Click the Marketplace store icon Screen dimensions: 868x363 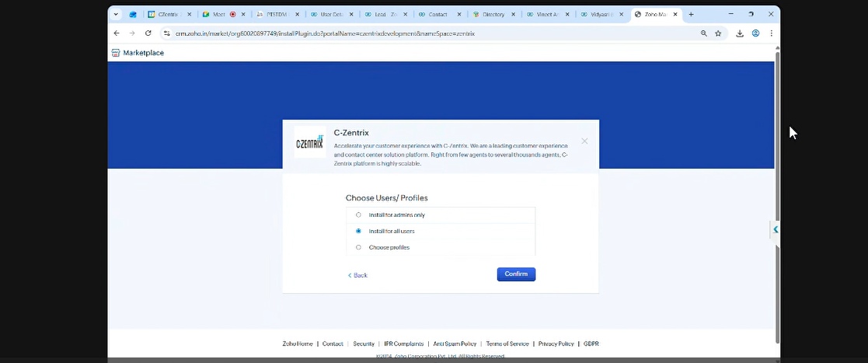(116, 53)
